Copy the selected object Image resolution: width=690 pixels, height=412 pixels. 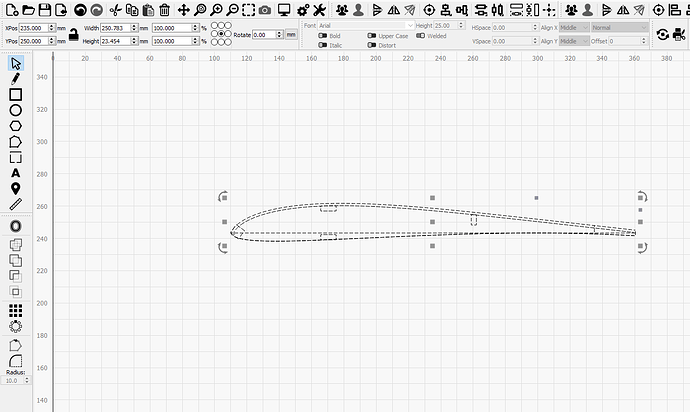point(132,10)
